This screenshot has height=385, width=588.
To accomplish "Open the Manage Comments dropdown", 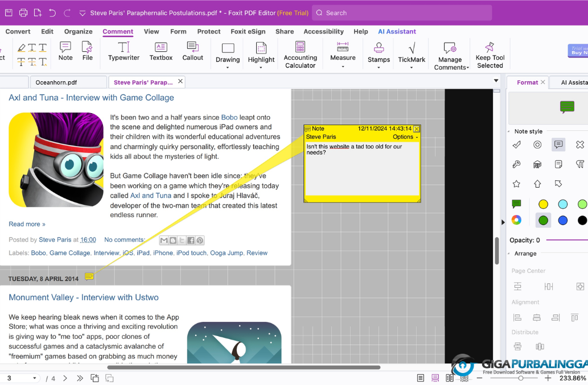I will (x=468, y=68).
